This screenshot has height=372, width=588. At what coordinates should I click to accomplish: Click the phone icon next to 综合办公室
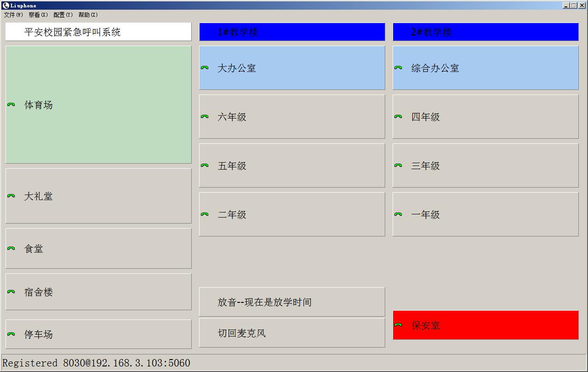(398, 68)
